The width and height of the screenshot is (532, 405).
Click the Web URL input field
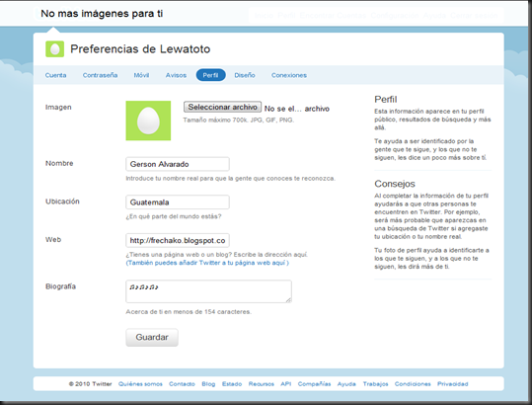tap(178, 240)
